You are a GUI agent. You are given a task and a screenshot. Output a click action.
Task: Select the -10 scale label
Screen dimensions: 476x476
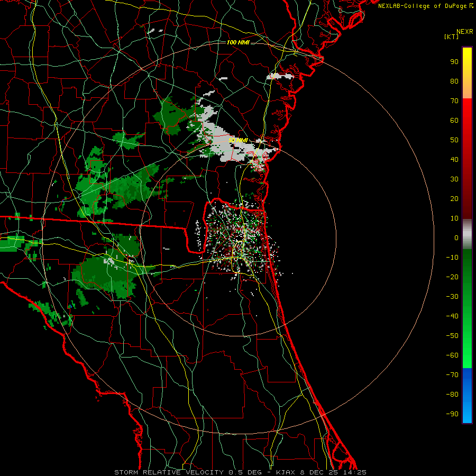click(452, 258)
